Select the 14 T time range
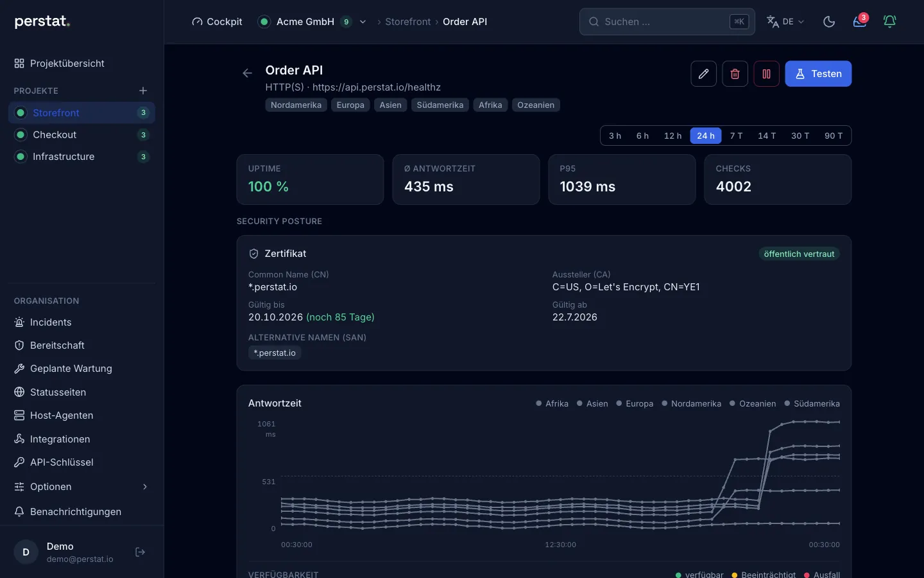 (x=767, y=136)
